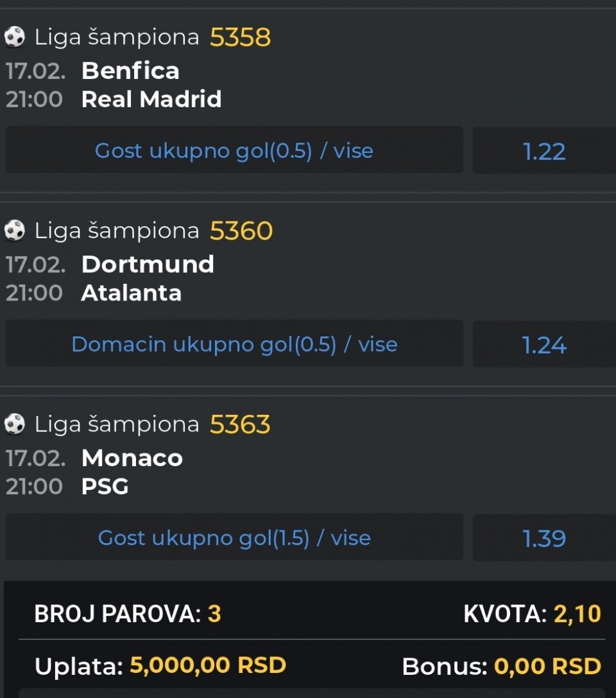Tap the Real Madrid team name
The image size is (616, 698).
[x=151, y=100]
